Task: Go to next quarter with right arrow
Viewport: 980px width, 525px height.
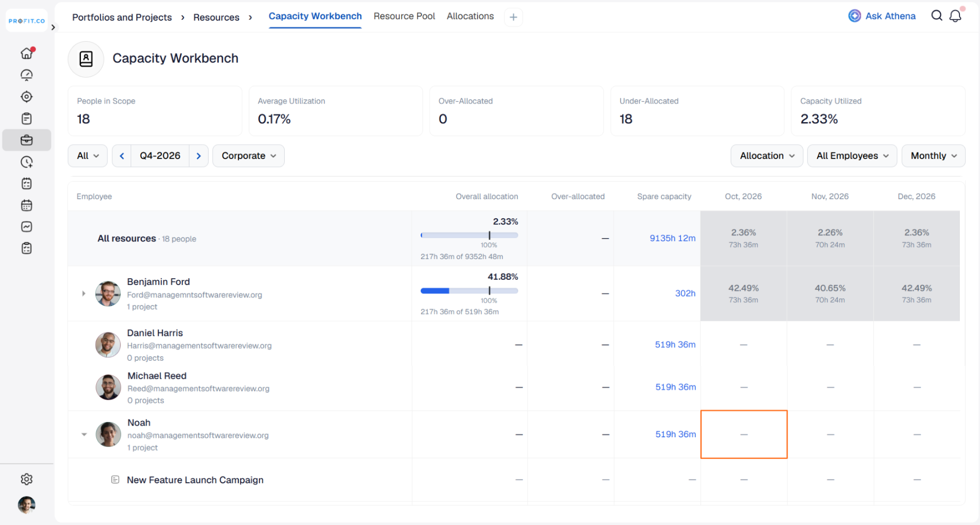Action: 199,156
